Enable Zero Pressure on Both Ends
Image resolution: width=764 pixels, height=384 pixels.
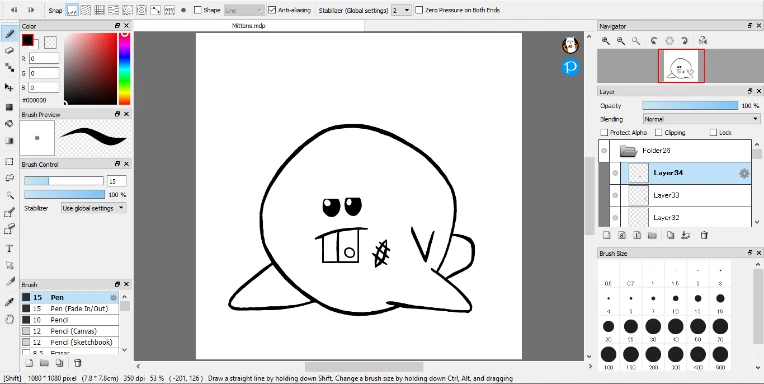[419, 10]
